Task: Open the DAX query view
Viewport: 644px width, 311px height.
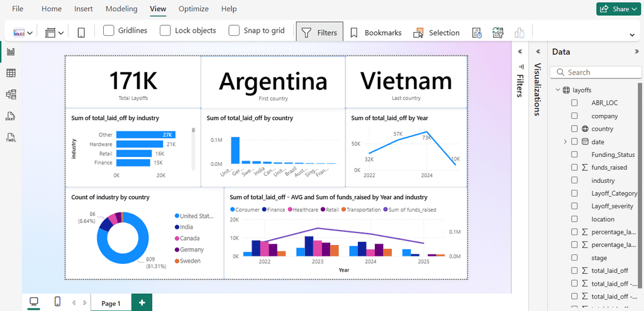Action: 11,116
